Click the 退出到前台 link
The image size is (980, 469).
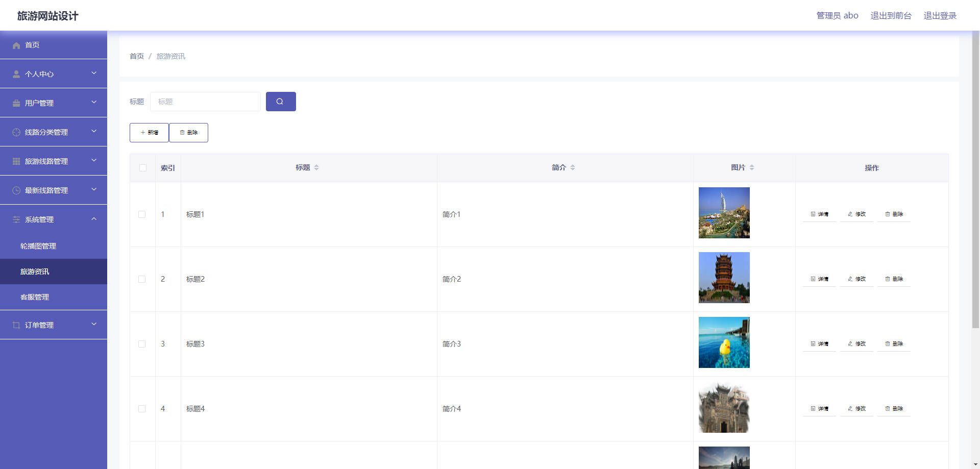[x=891, y=16]
